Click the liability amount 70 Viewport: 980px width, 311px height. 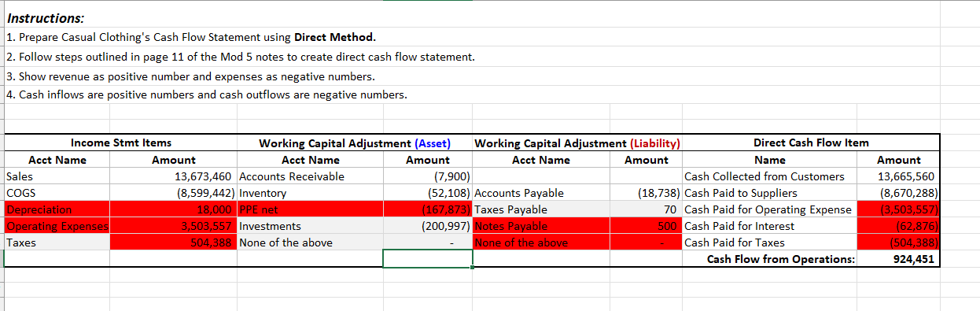click(647, 209)
